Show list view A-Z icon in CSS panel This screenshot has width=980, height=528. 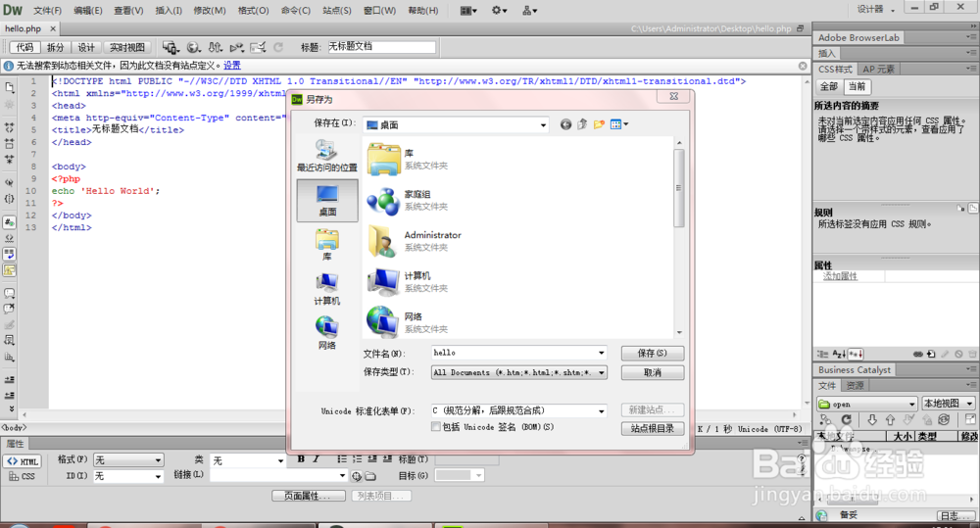click(839, 355)
